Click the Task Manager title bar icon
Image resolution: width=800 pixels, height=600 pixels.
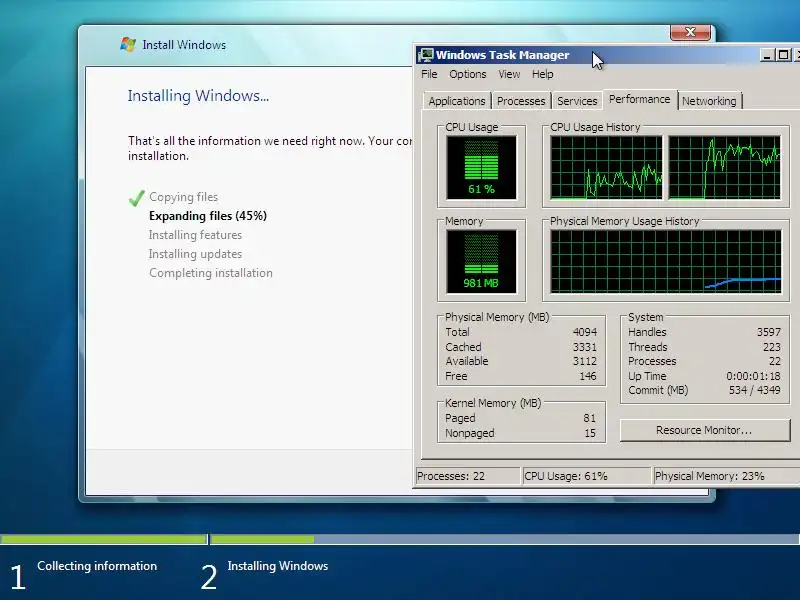point(426,55)
